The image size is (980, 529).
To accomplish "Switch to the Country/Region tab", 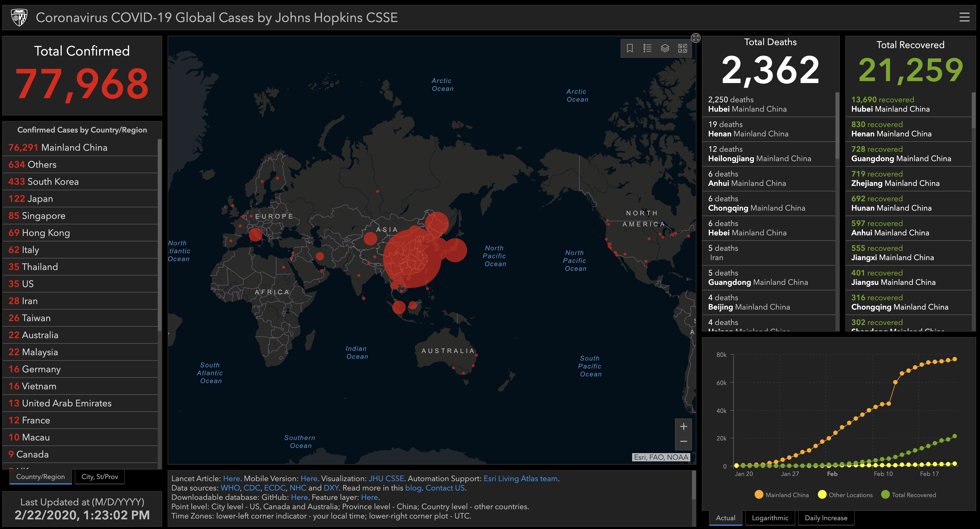I will tap(40, 476).
